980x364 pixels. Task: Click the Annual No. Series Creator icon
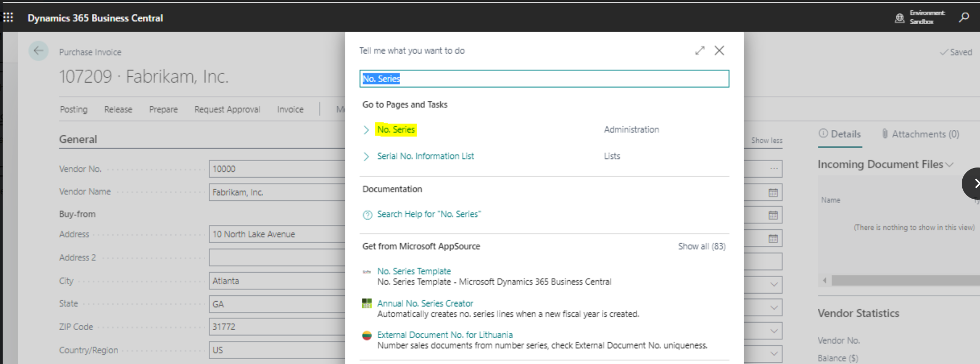coord(367,303)
